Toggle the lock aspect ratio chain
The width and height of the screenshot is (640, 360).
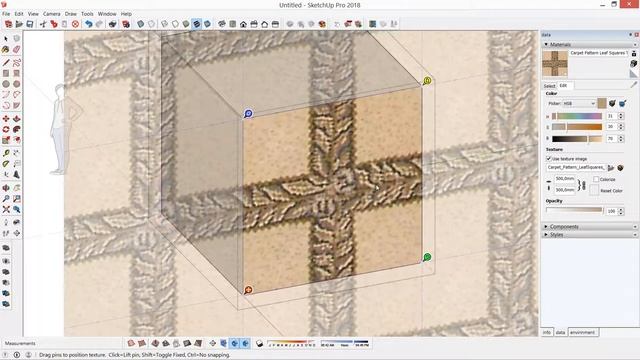584,185
